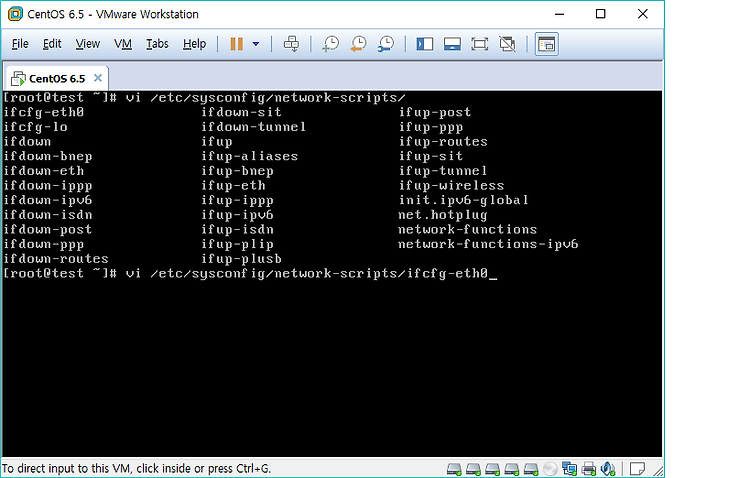Maximize the VMware Workstation window
750x478 pixels.
point(601,14)
